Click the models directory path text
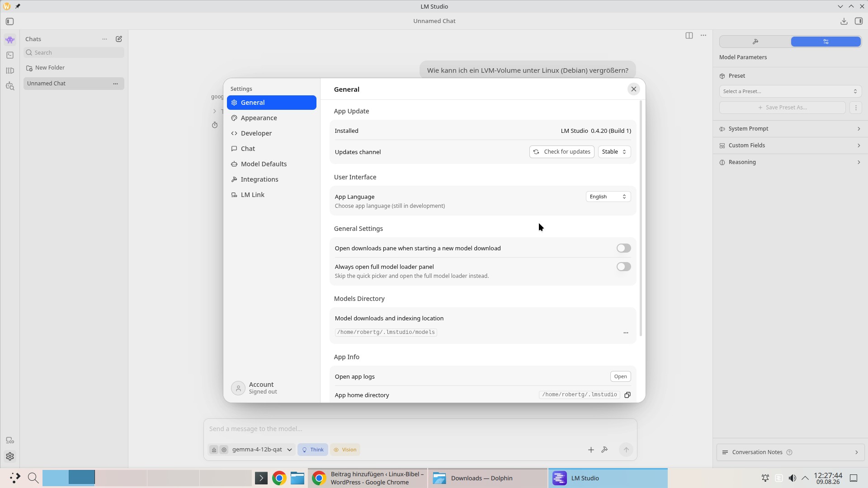The image size is (868, 488). (x=386, y=333)
